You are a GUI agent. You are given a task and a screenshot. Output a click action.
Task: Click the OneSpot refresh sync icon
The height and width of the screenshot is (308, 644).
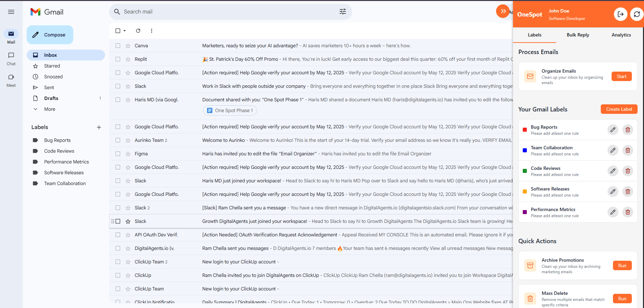637,14
